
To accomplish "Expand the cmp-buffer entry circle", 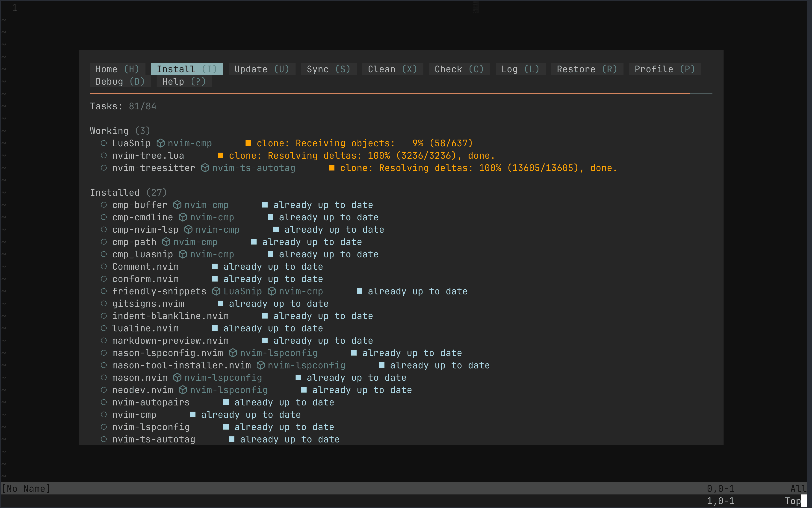I will tap(104, 205).
